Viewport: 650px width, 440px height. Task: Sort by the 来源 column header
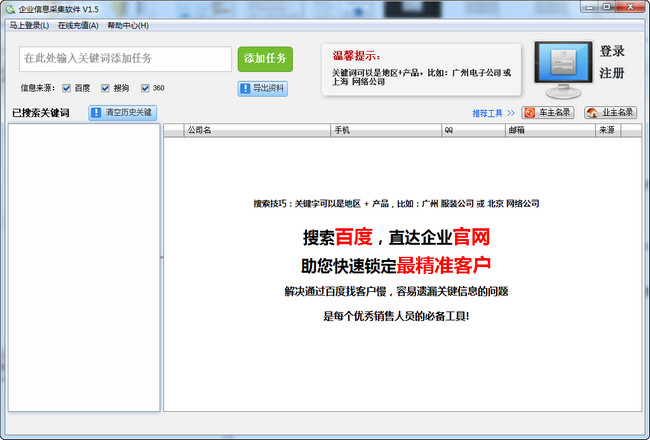[608, 130]
